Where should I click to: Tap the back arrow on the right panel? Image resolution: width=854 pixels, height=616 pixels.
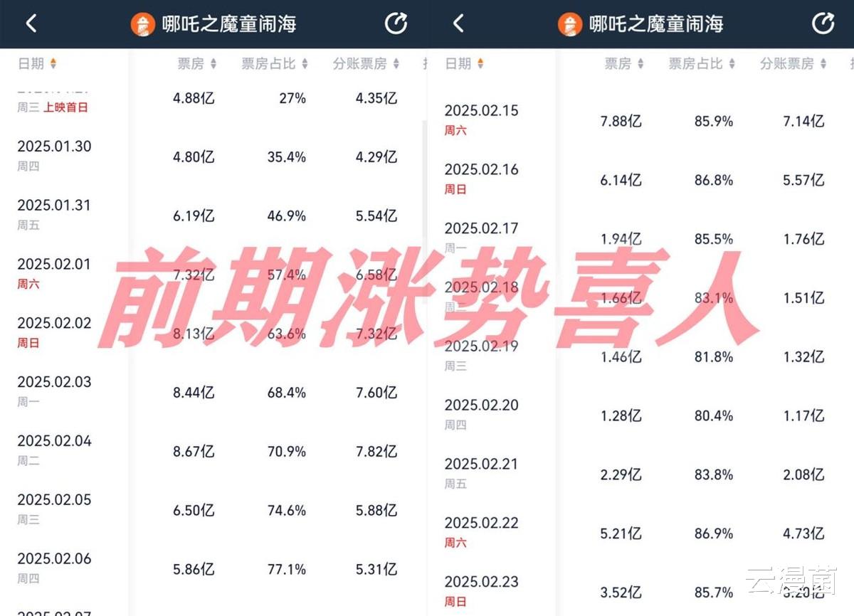pos(458,23)
